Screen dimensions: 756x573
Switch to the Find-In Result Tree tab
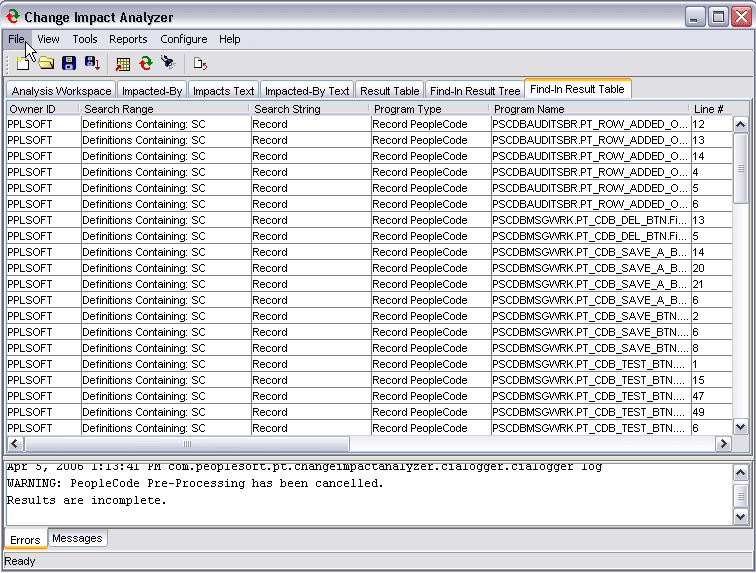475,91
